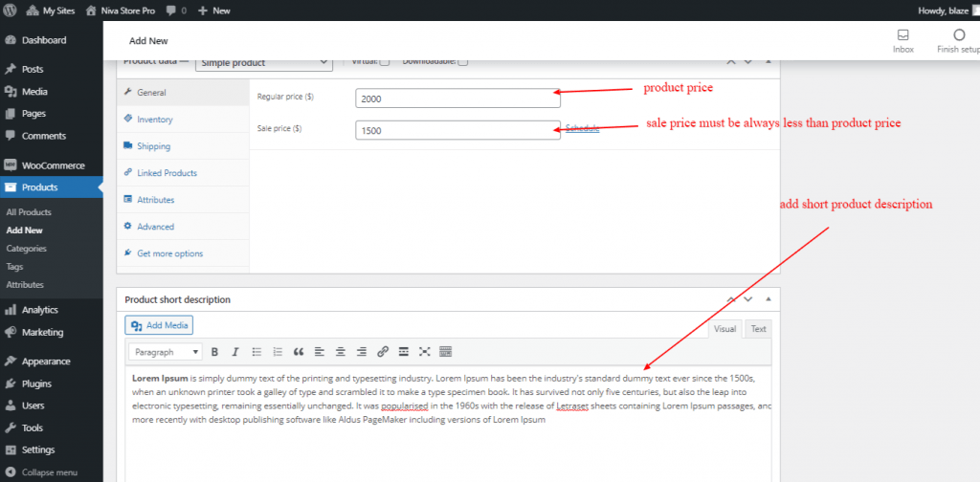This screenshot has height=482, width=980.
Task: Move short description panel up
Action: pyautogui.click(x=730, y=299)
